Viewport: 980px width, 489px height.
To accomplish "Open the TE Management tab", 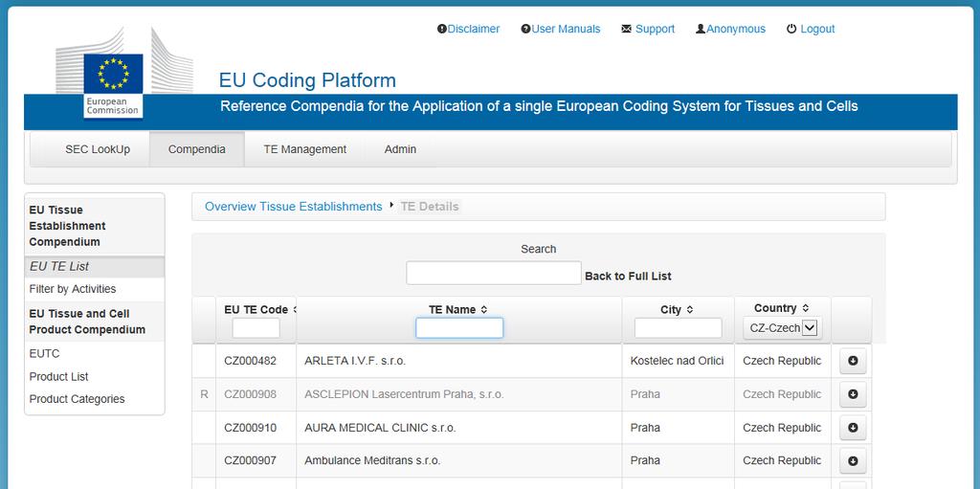I will pyautogui.click(x=305, y=149).
